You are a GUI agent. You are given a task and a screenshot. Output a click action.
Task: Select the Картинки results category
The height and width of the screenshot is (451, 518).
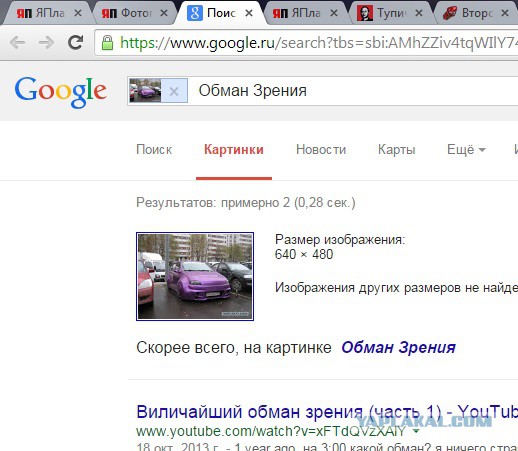[x=234, y=150]
